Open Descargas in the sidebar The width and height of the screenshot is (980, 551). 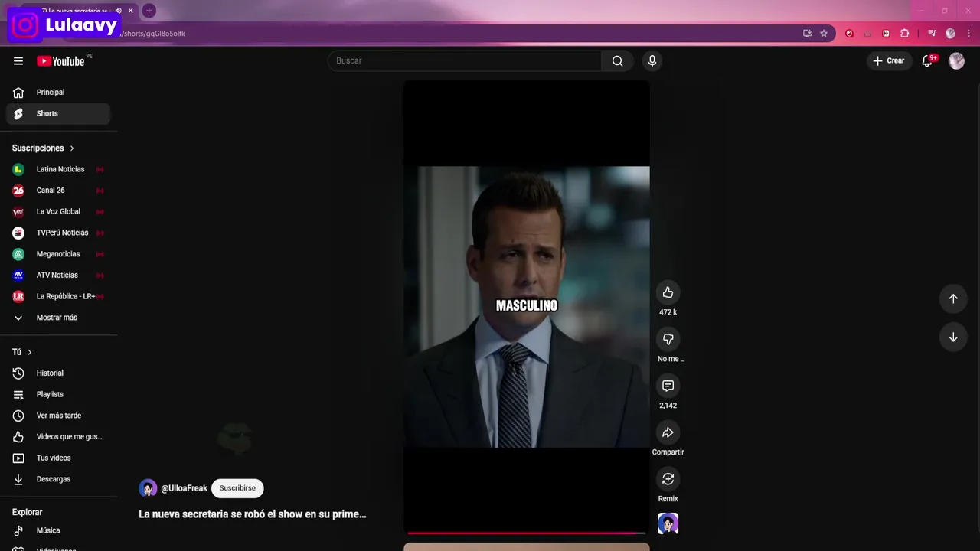pos(58,479)
